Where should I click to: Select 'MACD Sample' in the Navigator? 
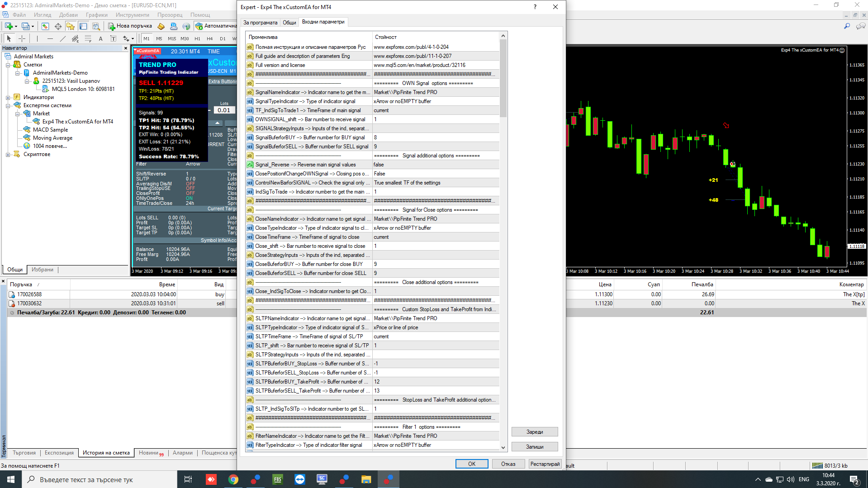[x=50, y=130]
